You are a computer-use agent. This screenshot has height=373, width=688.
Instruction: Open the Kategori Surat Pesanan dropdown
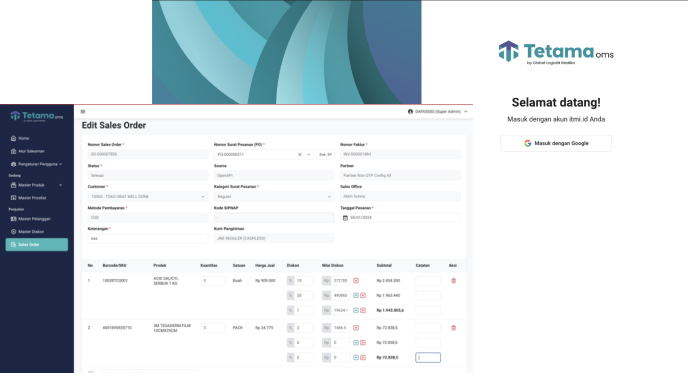click(274, 197)
